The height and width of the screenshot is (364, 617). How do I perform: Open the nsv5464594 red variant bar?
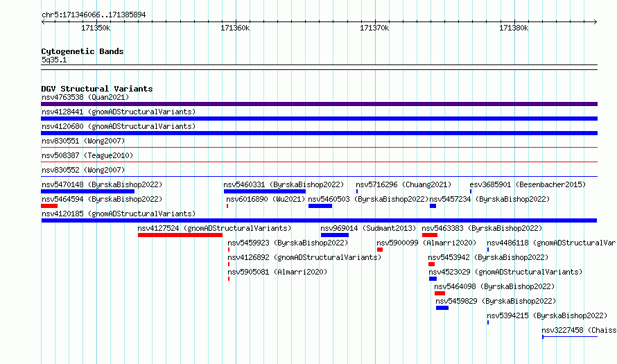point(49,206)
